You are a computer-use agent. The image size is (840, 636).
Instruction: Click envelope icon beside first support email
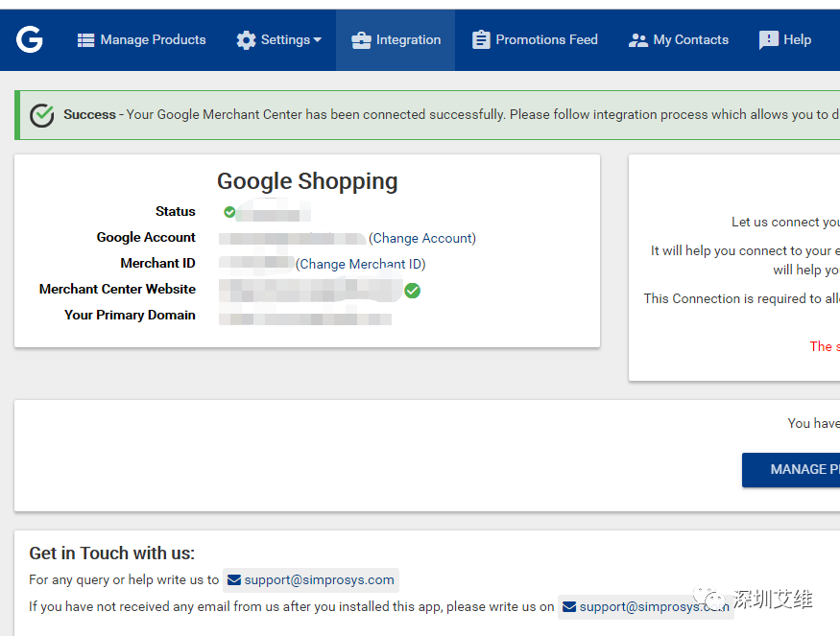pos(234,579)
